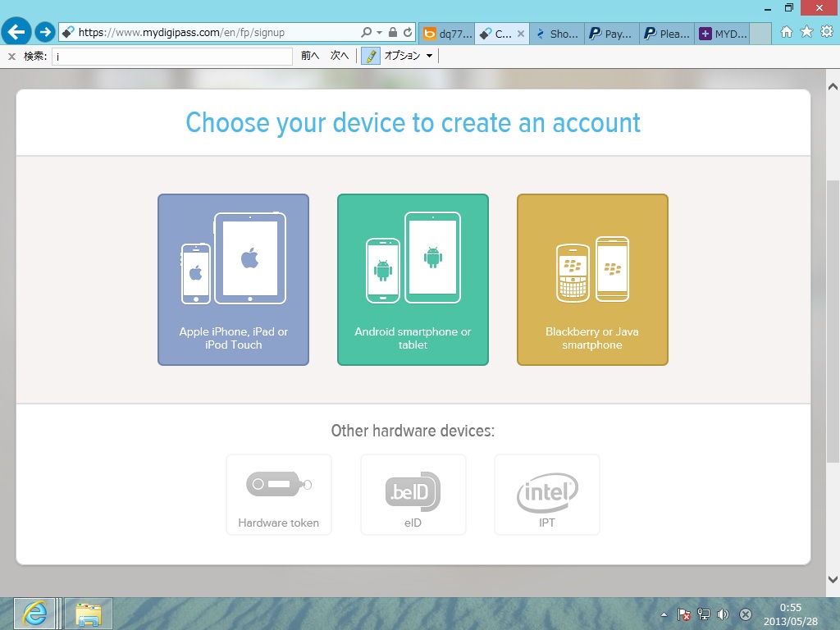
Task: Click the network tray icon
Action: pyautogui.click(x=703, y=614)
